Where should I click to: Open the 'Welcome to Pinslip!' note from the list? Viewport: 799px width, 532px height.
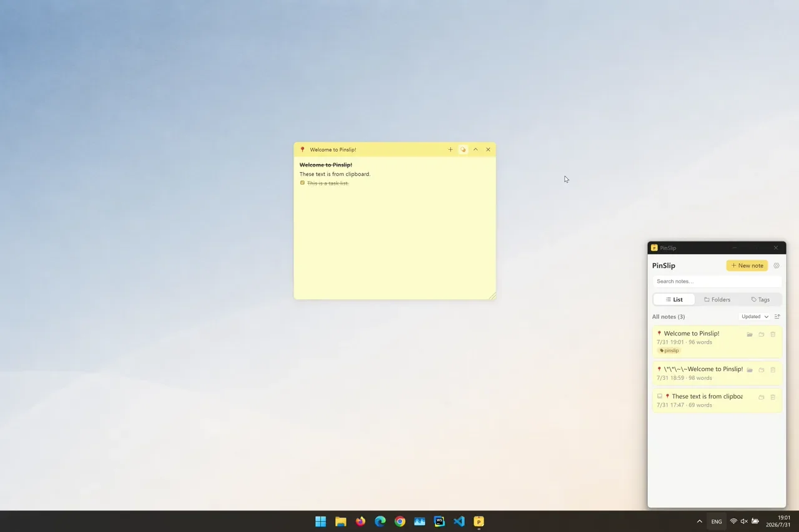tap(717, 342)
